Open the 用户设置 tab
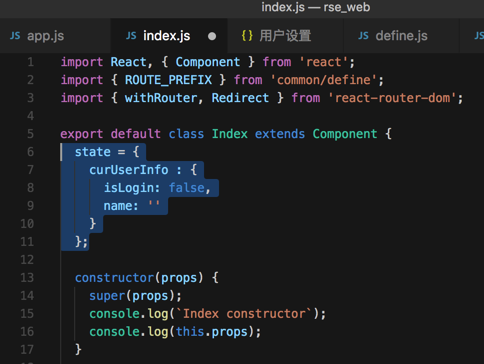 point(285,36)
